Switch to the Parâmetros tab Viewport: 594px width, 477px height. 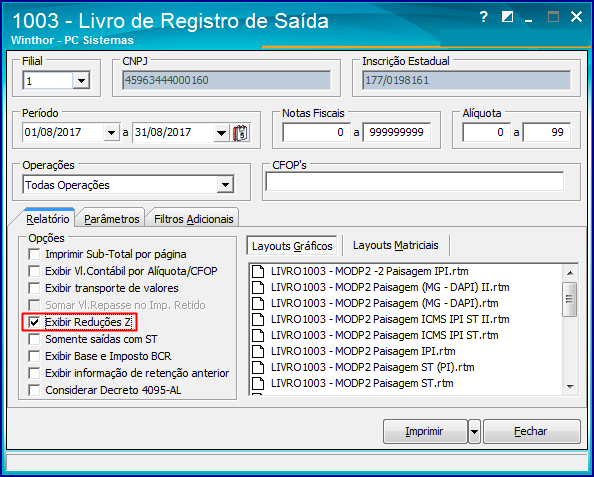tap(112, 219)
